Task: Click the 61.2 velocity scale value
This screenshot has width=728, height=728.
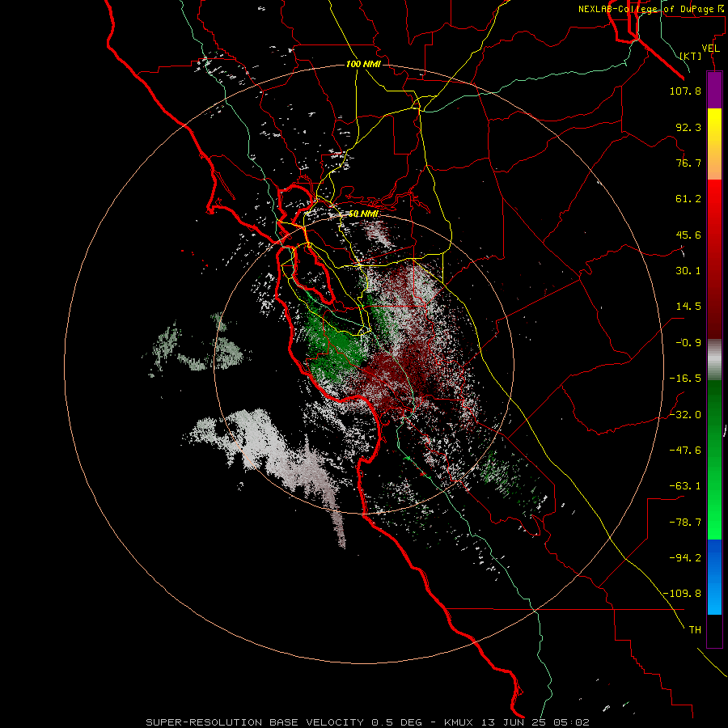Action: pyautogui.click(x=688, y=199)
